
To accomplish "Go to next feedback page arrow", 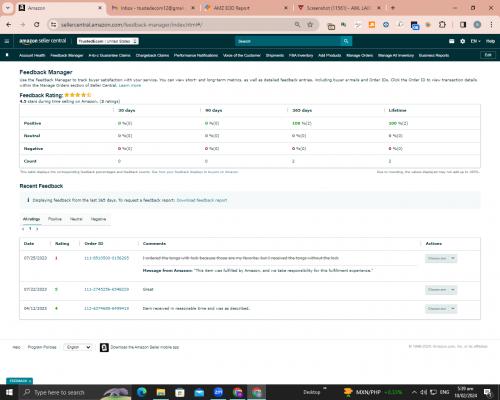I will pyautogui.click(x=37, y=229).
